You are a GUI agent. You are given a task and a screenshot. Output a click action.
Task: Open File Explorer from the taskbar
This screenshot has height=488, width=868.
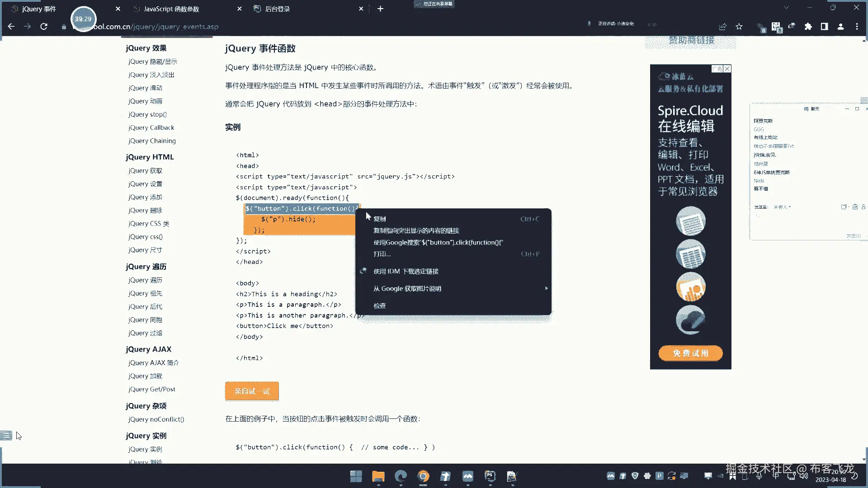coord(378,476)
